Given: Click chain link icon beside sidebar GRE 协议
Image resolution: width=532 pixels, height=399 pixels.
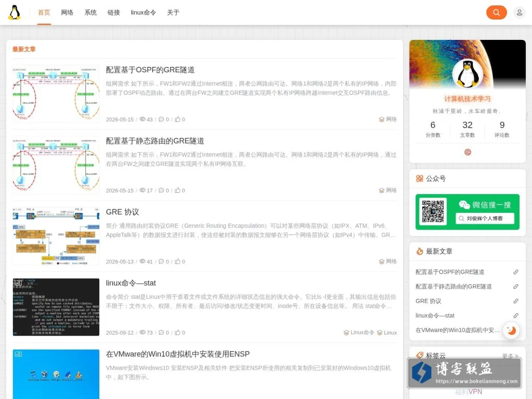Looking at the screenshot, I should pyautogui.click(x=516, y=301).
